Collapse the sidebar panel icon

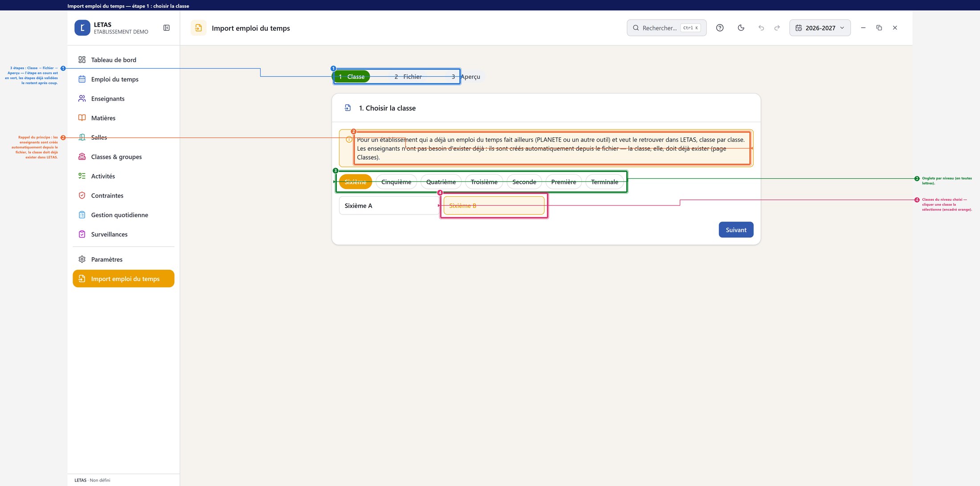(x=167, y=28)
